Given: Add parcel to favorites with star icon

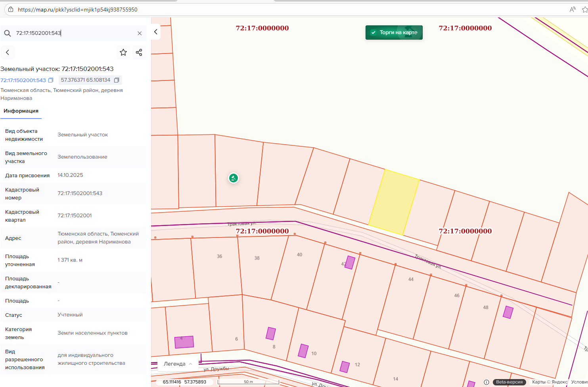Looking at the screenshot, I should pos(123,52).
